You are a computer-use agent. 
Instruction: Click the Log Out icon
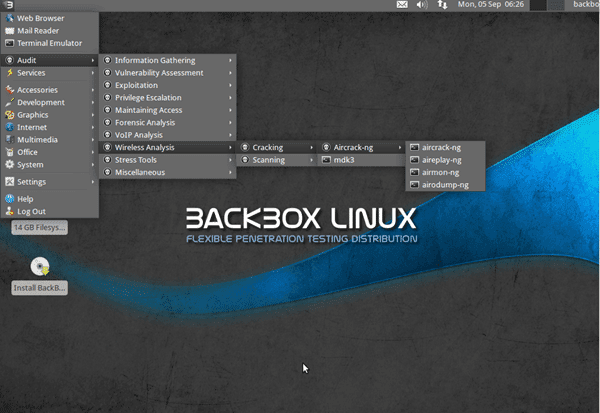coord(10,211)
